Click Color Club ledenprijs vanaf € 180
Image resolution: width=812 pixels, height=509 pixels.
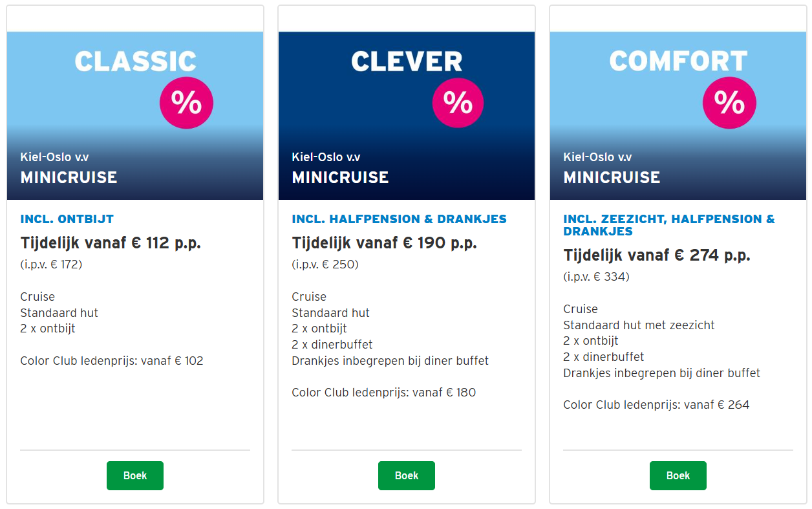tap(383, 393)
